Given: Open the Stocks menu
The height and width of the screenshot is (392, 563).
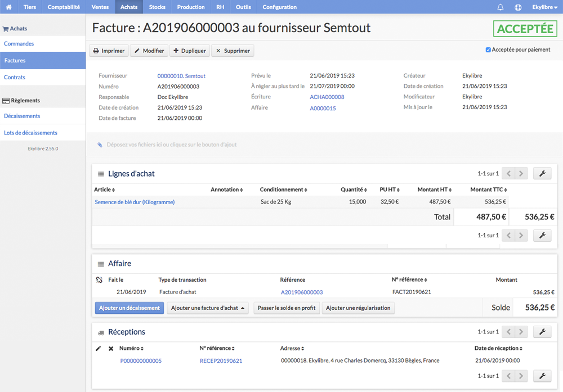Looking at the screenshot, I should pyautogui.click(x=157, y=7).
